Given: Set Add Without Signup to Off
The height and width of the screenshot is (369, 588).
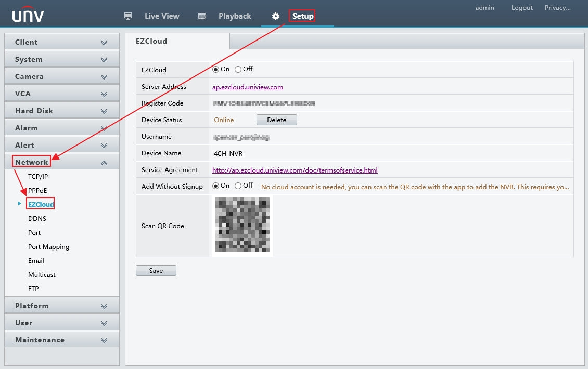Looking at the screenshot, I should pos(238,186).
